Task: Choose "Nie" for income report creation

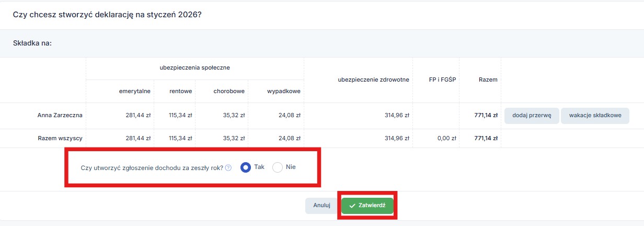Action: (x=278, y=167)
